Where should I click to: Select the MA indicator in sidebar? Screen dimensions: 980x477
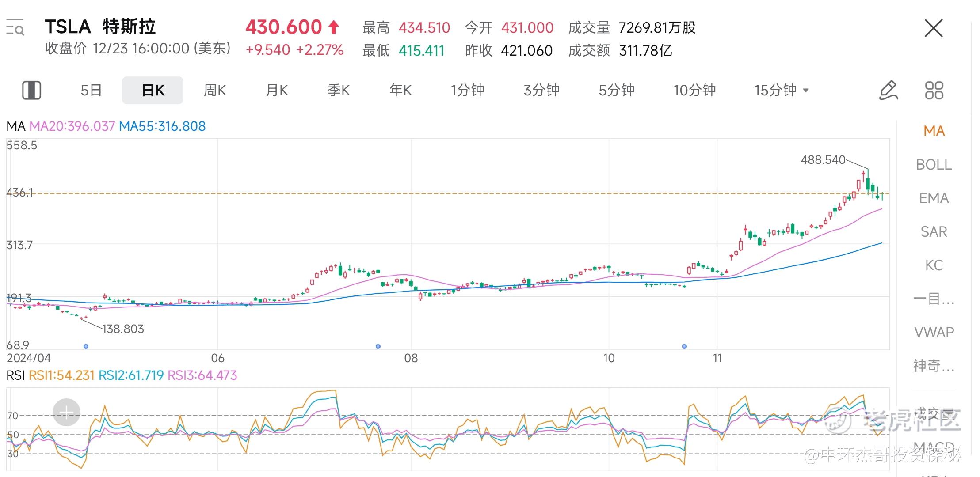(x=934, y=131)
